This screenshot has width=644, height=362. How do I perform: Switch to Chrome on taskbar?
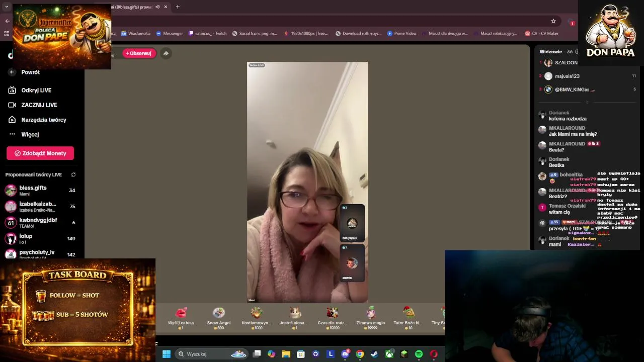[360, 354]
